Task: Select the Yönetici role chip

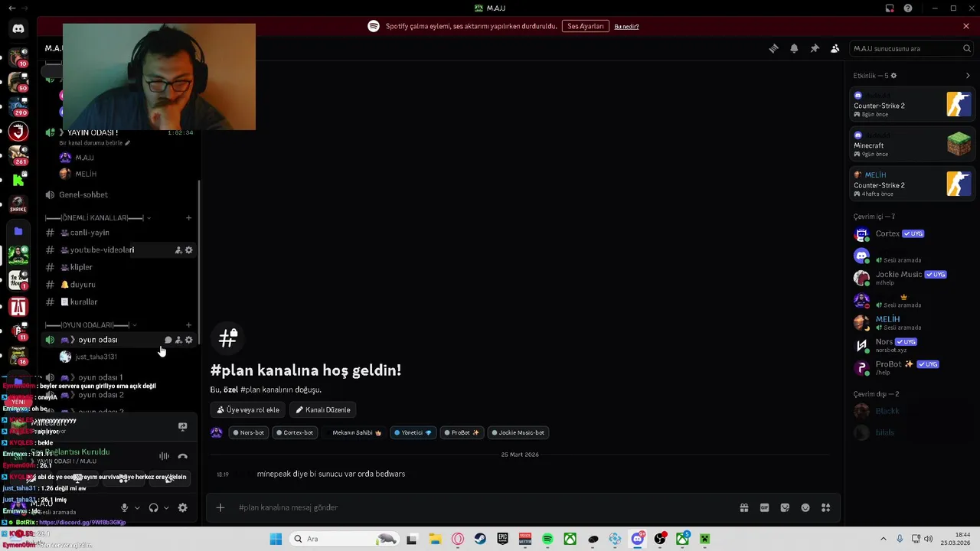Action: click(x=413, y=432)
